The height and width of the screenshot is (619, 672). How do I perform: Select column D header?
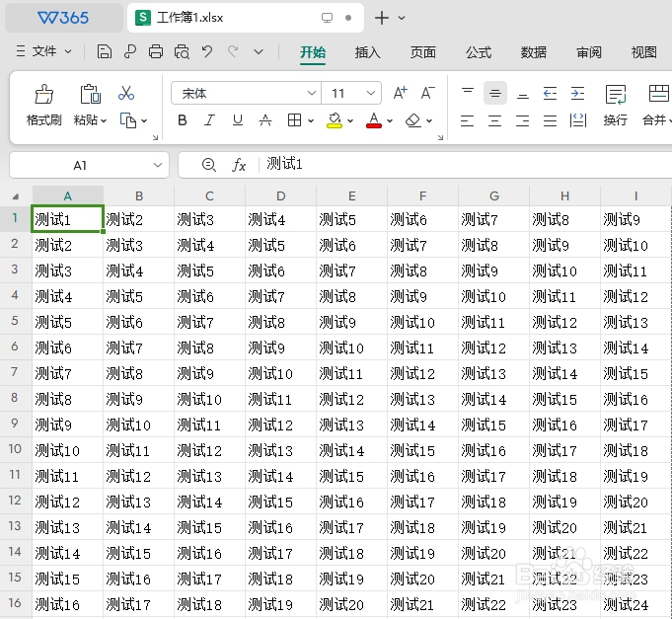tap(280, 195)
